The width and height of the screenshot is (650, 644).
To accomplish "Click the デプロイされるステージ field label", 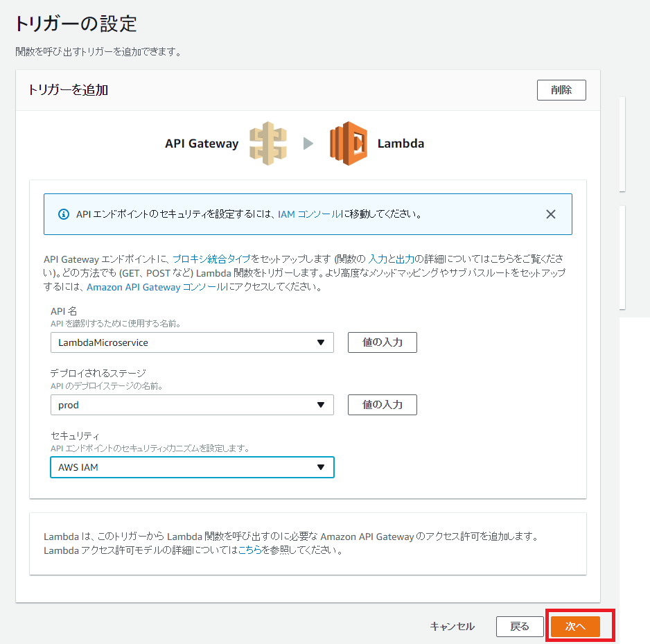I will (98, 373).
